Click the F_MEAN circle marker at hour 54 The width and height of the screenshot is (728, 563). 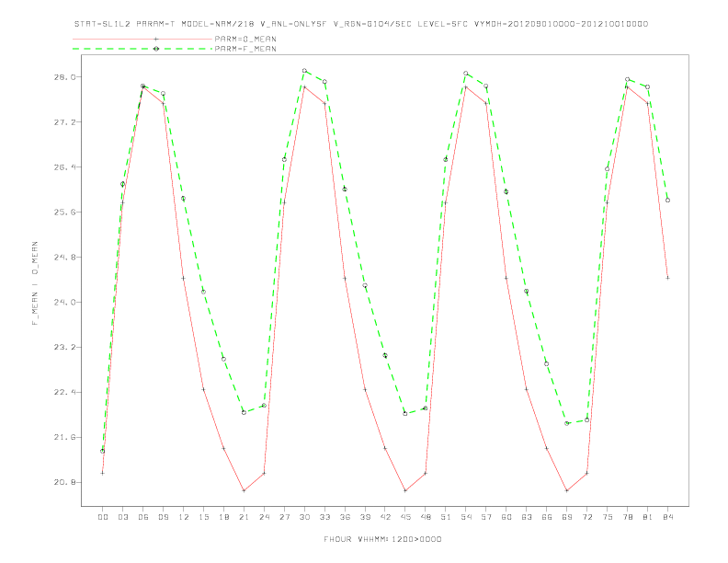(466, 74)
